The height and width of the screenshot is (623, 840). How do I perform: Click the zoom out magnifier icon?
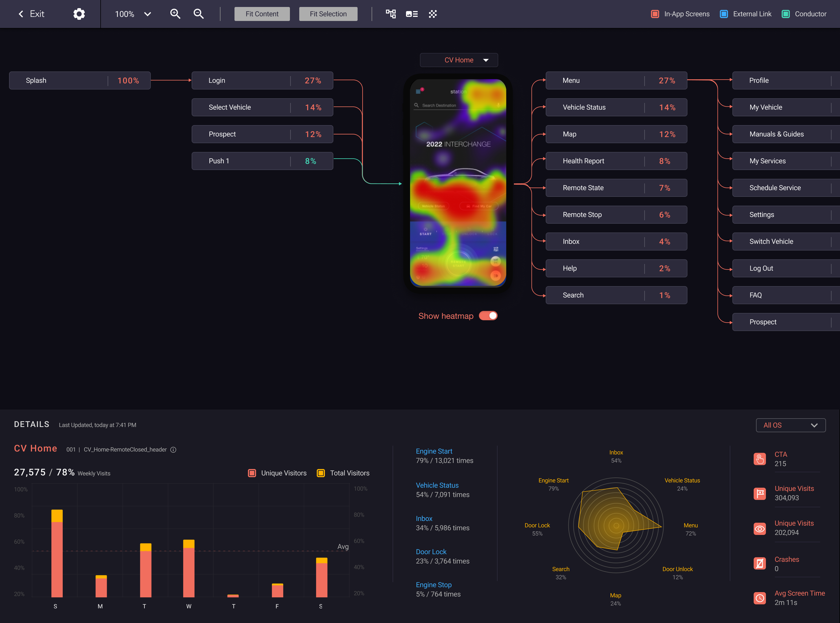(198, 14)
